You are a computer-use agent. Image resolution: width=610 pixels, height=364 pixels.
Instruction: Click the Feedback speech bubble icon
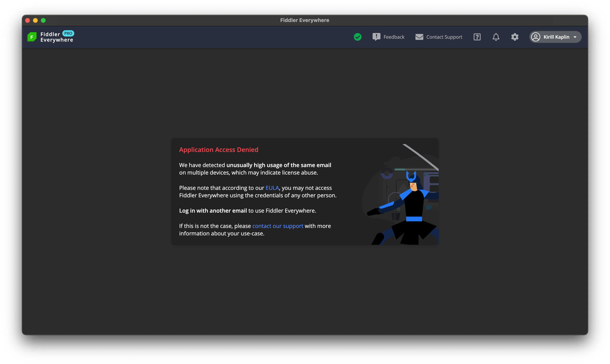tap(376, 37)
